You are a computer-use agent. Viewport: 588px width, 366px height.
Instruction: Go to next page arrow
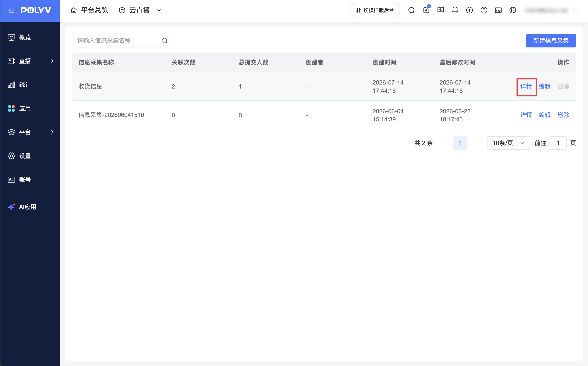[x=477, y=143]
